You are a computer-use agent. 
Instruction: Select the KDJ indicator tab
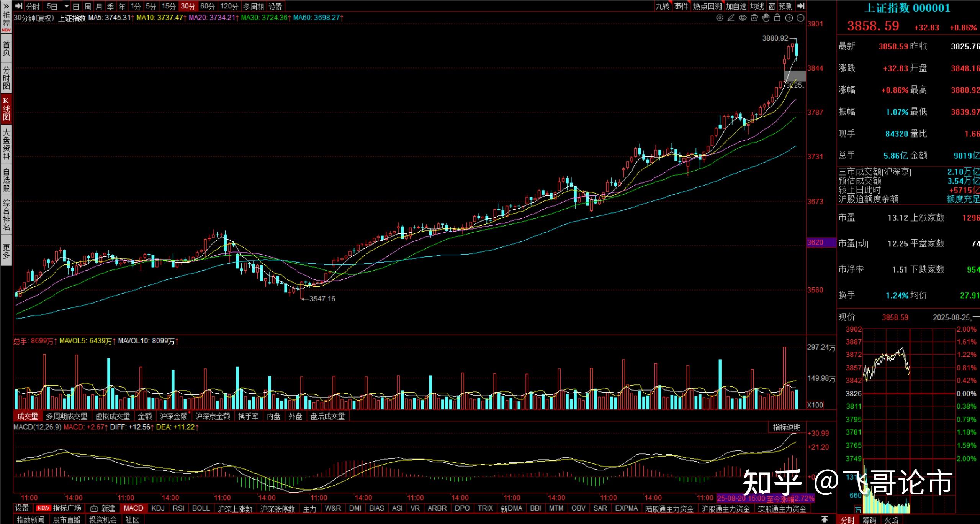coord(158,508)
